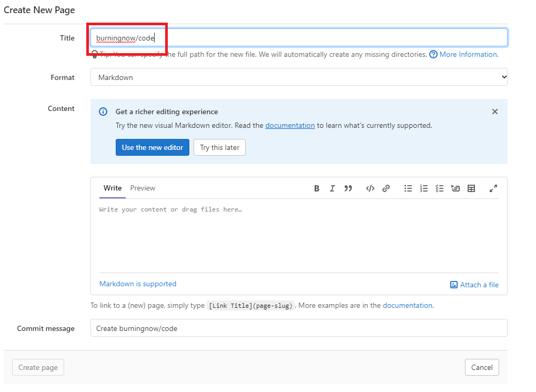The width and height of the screenshot is (536, 392).
Task: Open documentation link in editor banner
Action: tap(290, 126)
